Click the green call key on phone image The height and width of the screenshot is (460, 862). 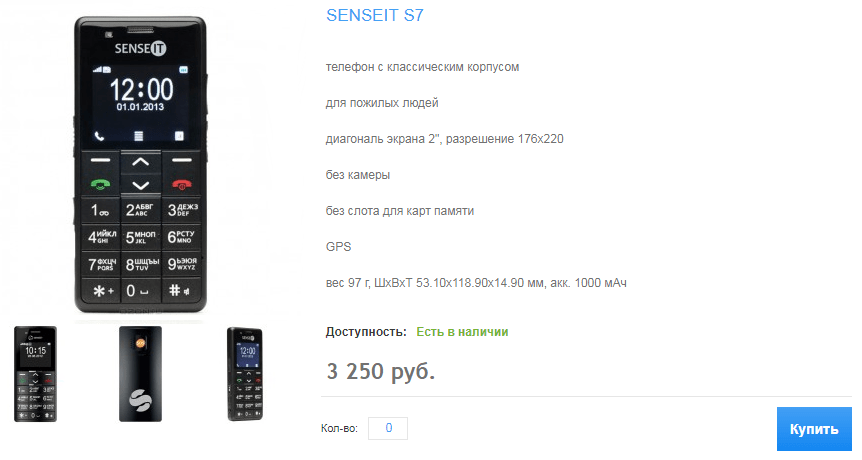tap(101, 185)
